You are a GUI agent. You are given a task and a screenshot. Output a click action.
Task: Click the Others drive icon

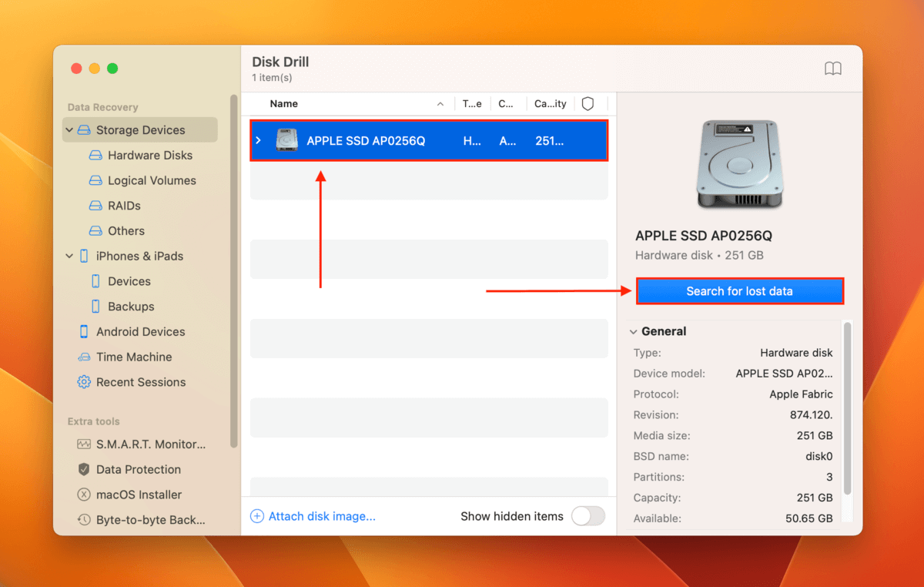(x=95, y=231)
